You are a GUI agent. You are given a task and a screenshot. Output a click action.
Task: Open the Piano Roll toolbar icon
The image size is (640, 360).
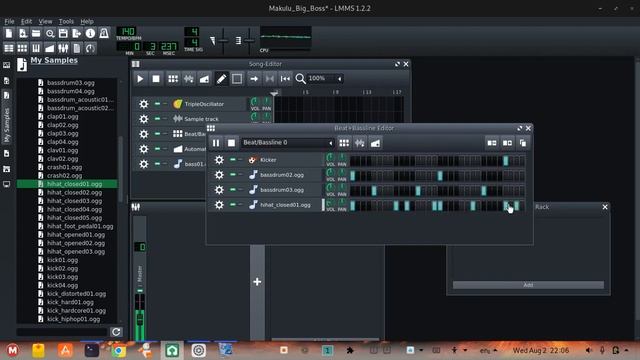pyautogui.click(x=36, y=48)
